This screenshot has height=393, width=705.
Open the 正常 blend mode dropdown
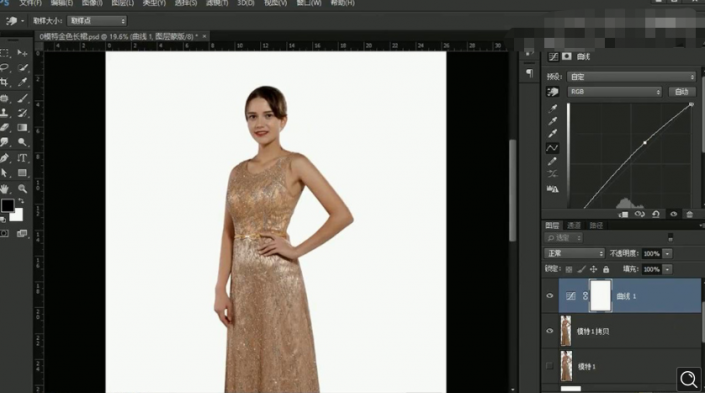pos(574,254)
